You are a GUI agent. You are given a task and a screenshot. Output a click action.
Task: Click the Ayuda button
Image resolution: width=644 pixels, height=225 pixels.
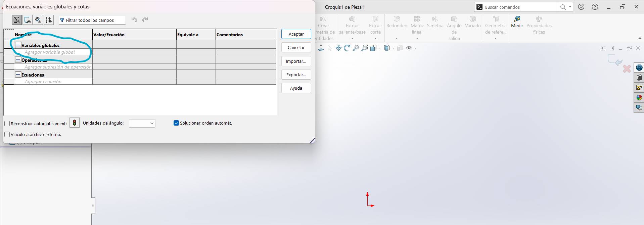[296, 88]
